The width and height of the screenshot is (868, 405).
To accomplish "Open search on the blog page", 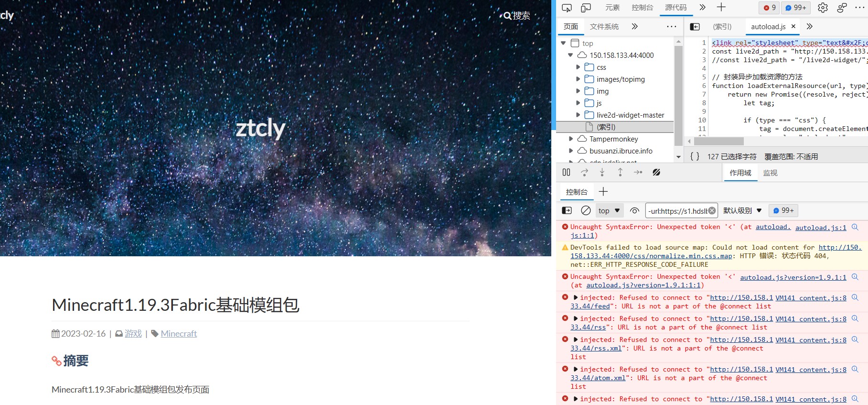I will coord(517,16).
